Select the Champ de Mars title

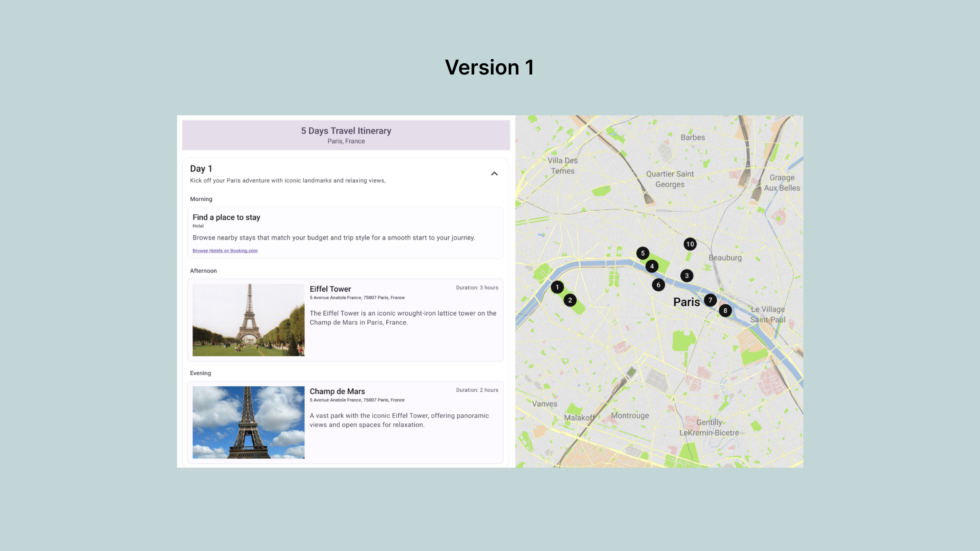coord(337,391)
